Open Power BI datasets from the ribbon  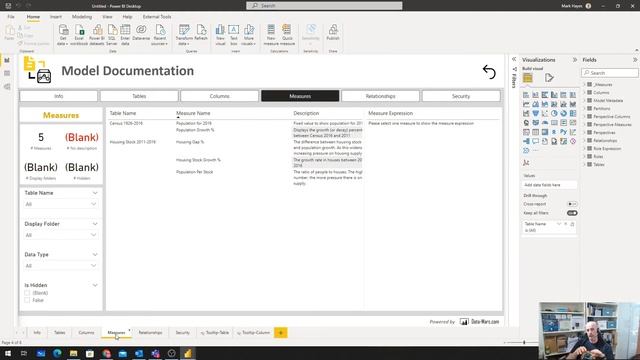coord(97,35)
